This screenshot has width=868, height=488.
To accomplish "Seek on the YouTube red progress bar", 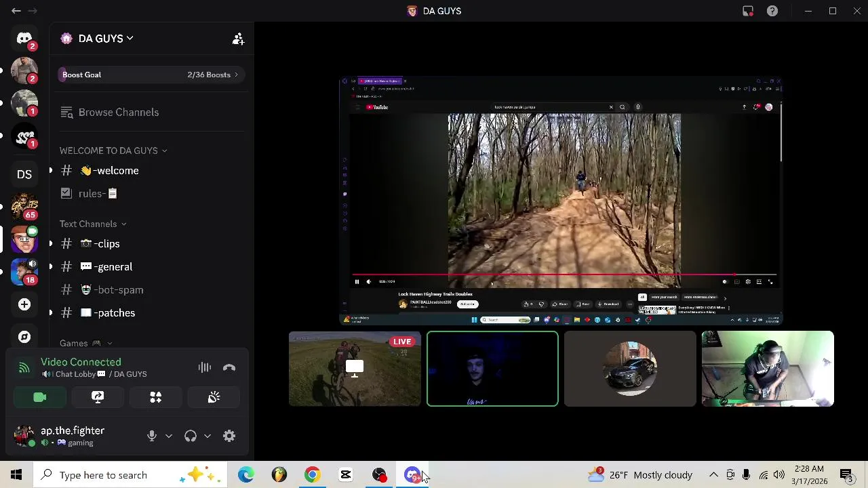I will 564,275.
